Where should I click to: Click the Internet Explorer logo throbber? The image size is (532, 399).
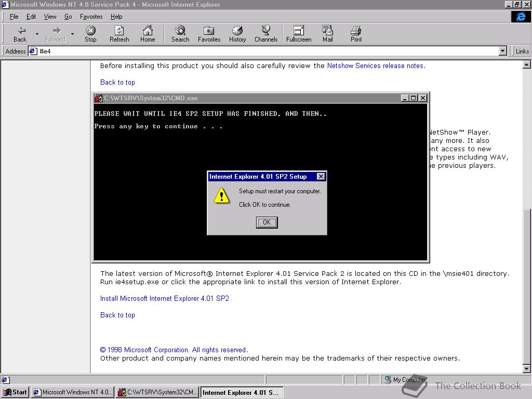click(521, 17)
